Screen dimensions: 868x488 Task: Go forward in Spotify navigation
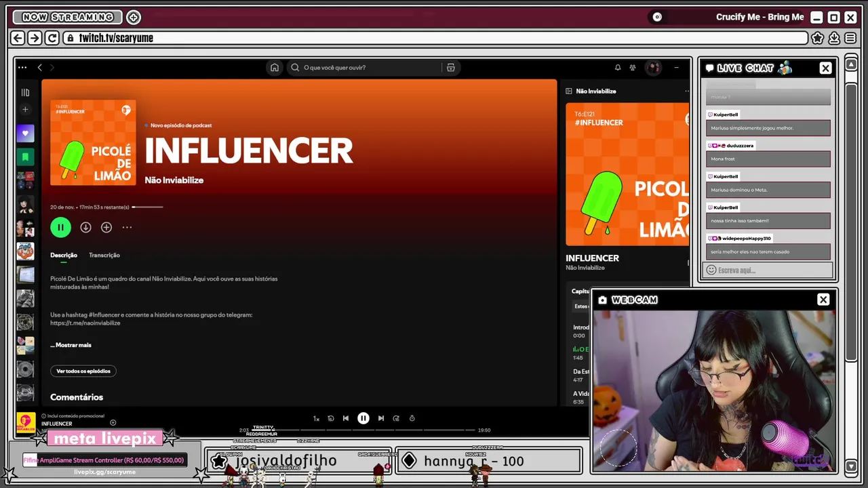click(x=52, y=68)
